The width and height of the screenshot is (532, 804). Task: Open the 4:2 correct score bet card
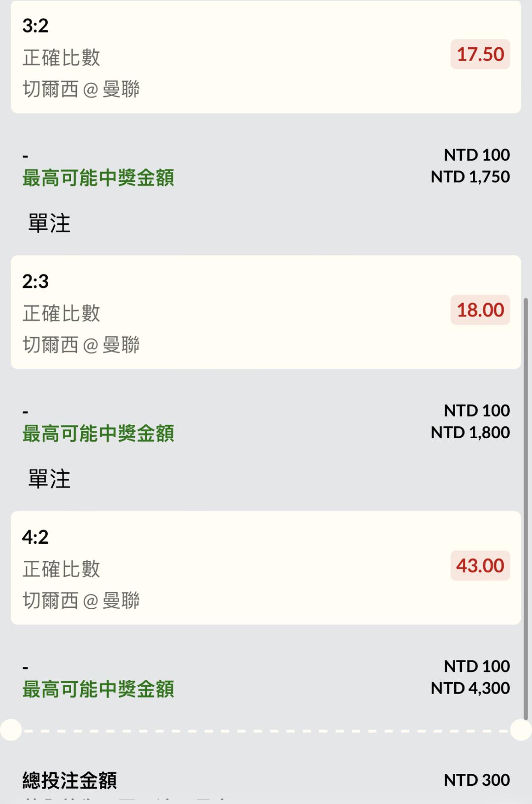pyautogui.click(x=266, y=568)
